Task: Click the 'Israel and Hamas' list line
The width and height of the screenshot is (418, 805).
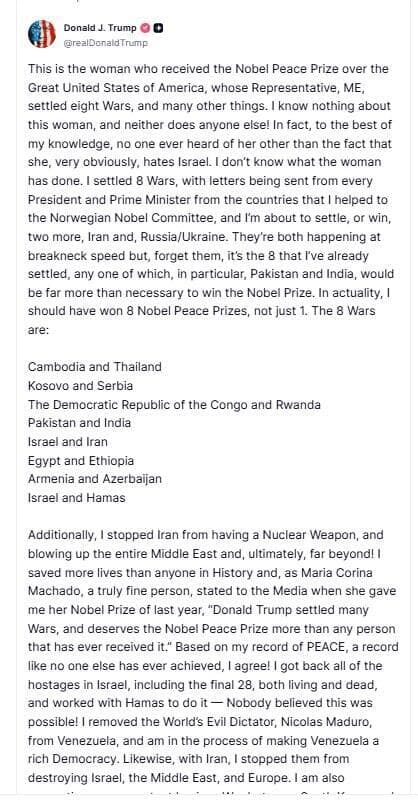Action: [77, 497]
